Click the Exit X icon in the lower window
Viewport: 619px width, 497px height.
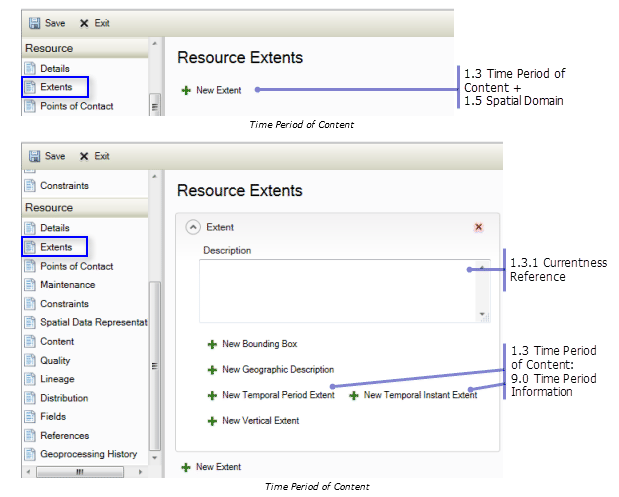point(84,157)
